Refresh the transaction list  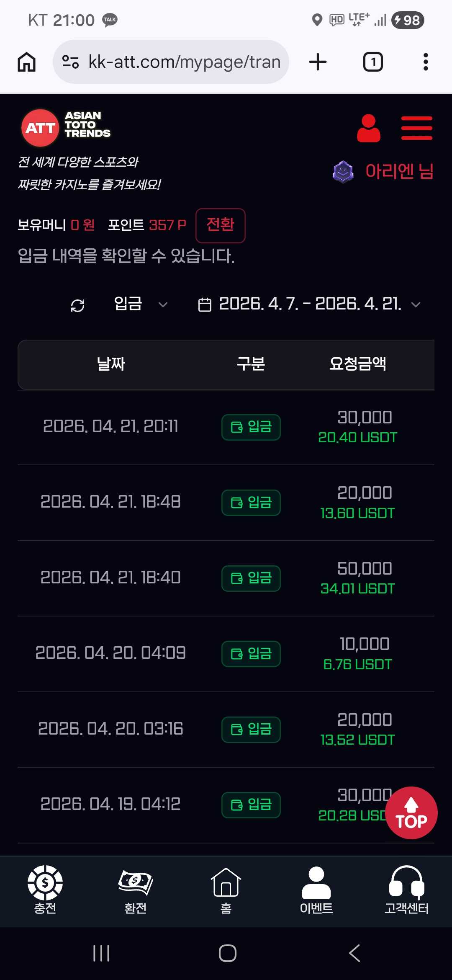tap(78, 305)
